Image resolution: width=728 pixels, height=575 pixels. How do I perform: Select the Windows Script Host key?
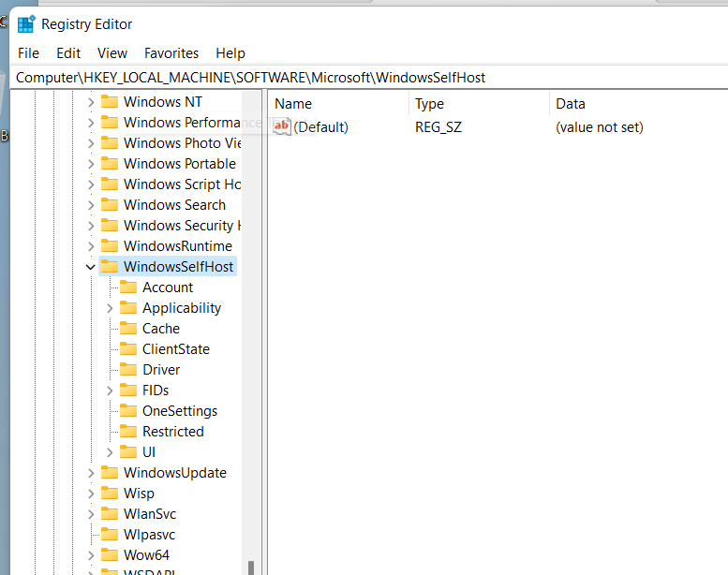[x=182, y=184]
